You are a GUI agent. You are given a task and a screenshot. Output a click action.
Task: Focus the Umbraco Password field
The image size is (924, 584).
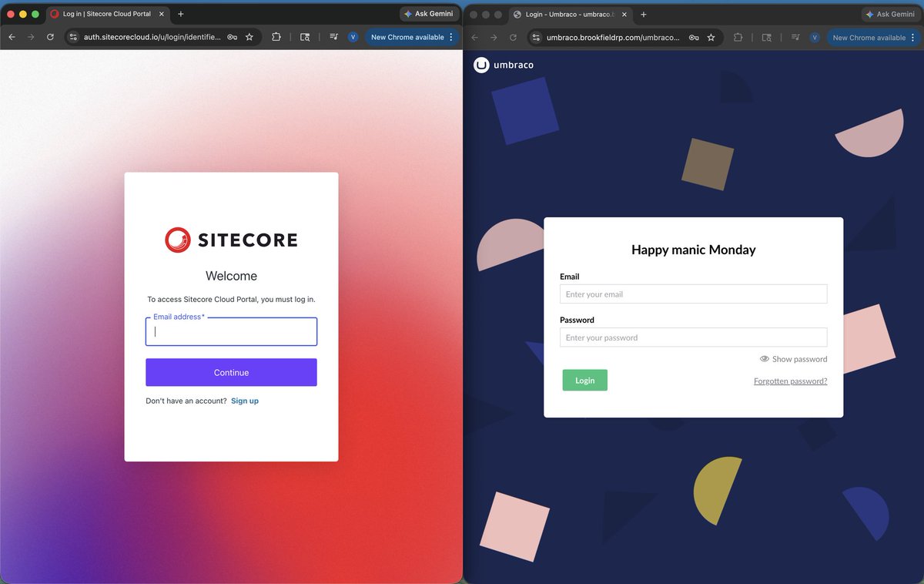[x=693, y=337]
